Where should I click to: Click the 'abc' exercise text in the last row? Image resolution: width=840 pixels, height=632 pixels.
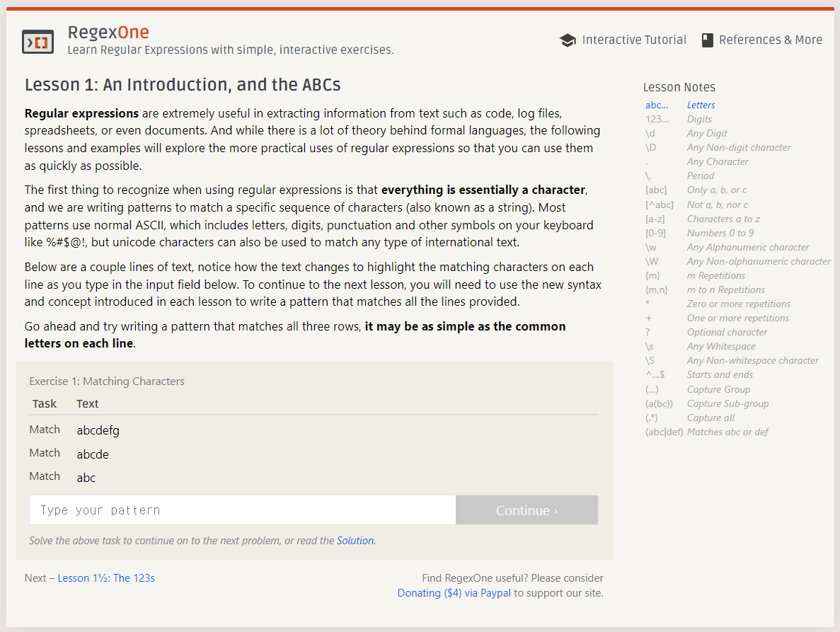(86, 478)
